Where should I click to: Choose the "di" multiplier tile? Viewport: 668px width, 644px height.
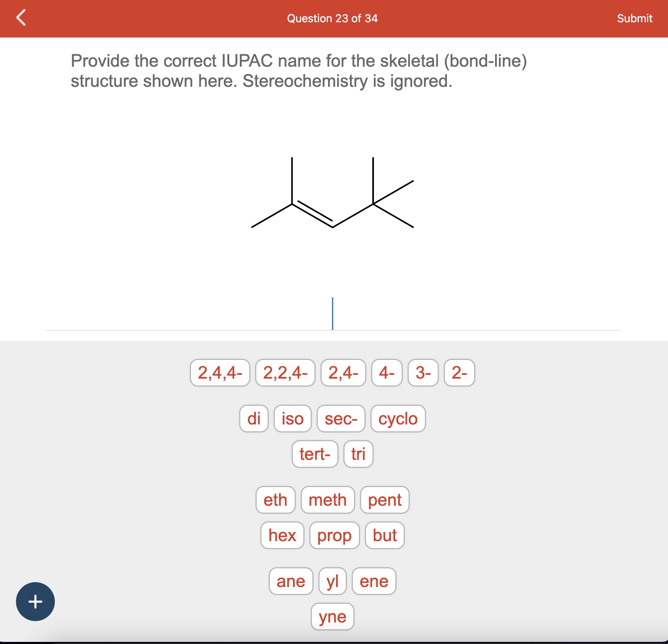254,419
